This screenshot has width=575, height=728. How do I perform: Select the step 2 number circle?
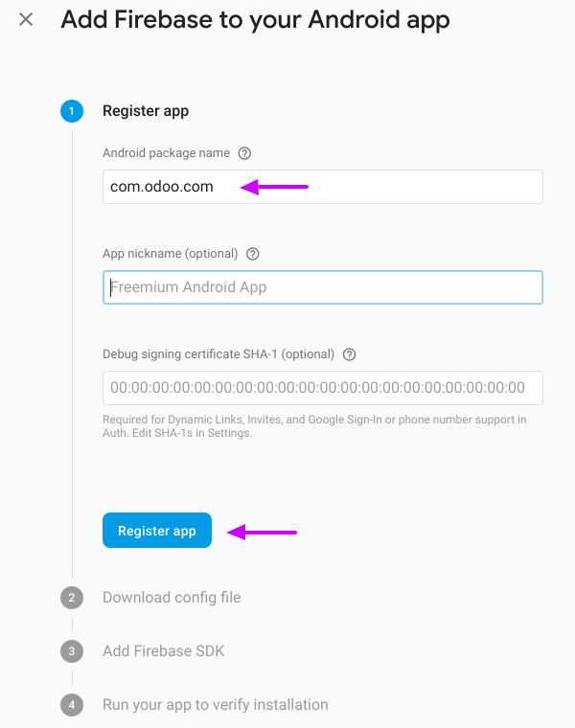coord(71,598)
